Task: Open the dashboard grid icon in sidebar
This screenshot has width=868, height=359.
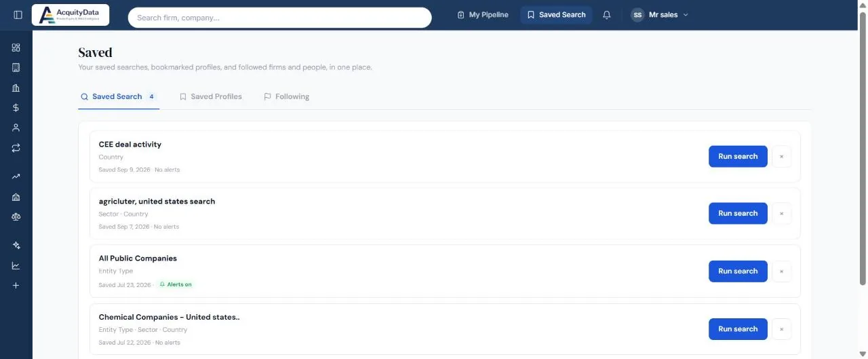Action: tap(16, 48)
